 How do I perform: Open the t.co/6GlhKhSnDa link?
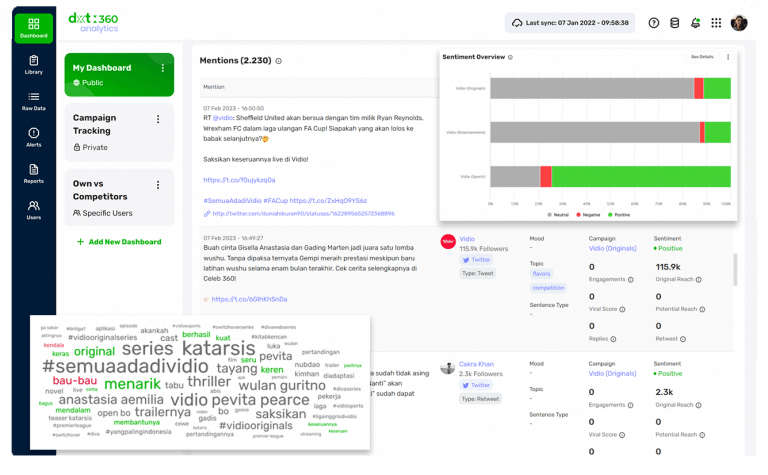pos(249,299)
